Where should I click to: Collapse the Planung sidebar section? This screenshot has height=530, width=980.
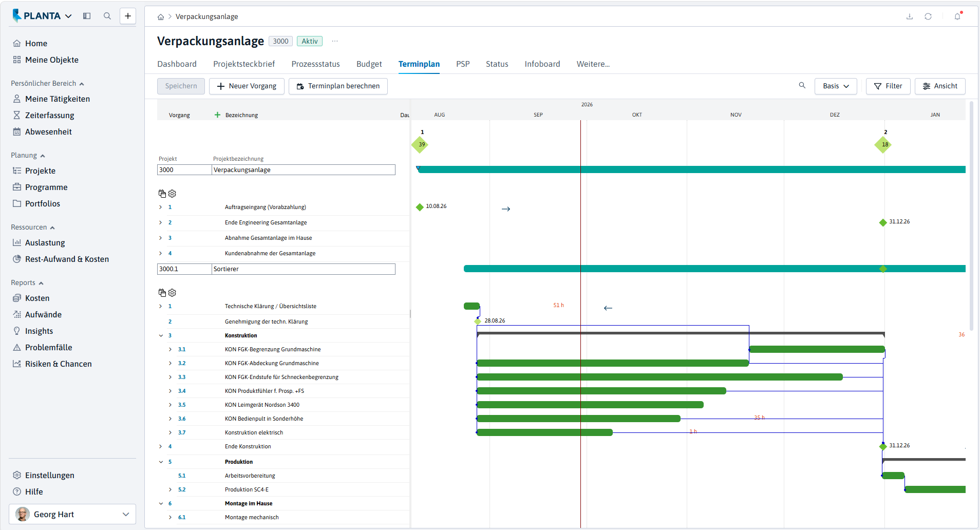click(43, 156)
